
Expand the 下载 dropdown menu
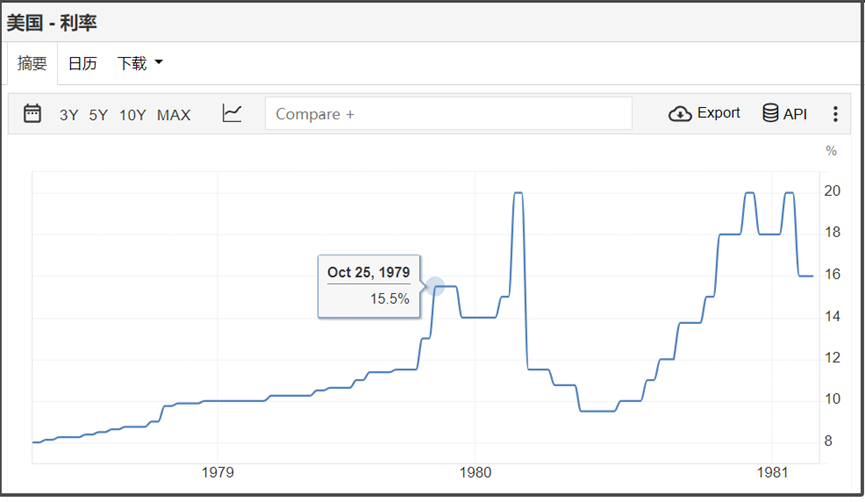click(139, 64)
